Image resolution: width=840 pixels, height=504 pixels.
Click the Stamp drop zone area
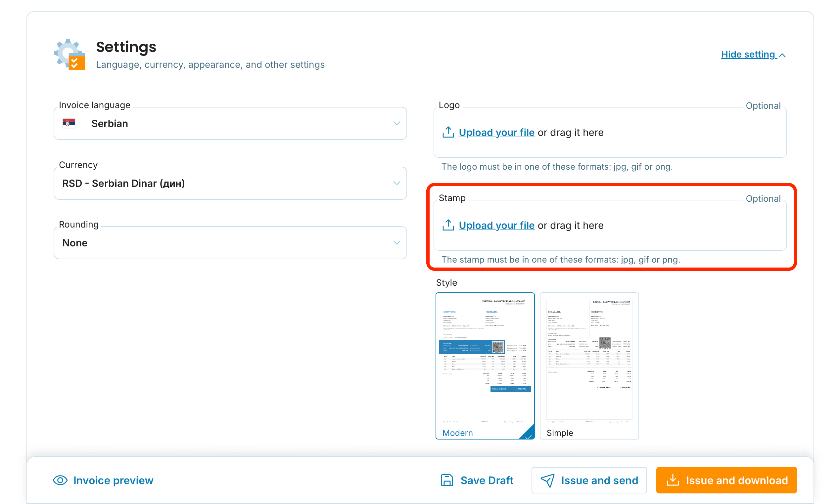click(610, 225)
